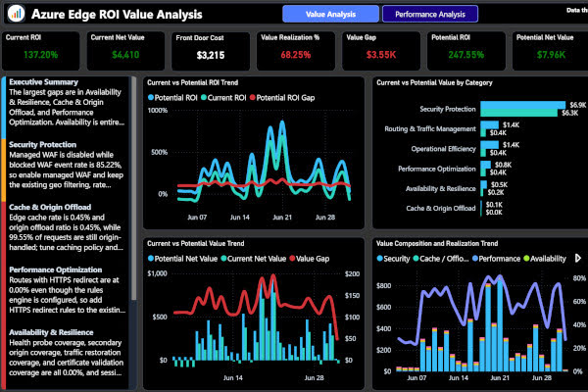Click the Value Realization % 68.25% value
Screen dimensions: 588x392
pos(296,55)
